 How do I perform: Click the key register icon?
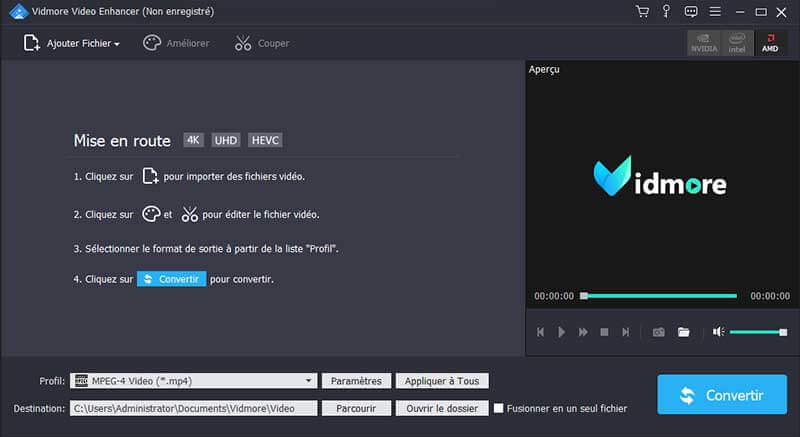pos(666,11)
